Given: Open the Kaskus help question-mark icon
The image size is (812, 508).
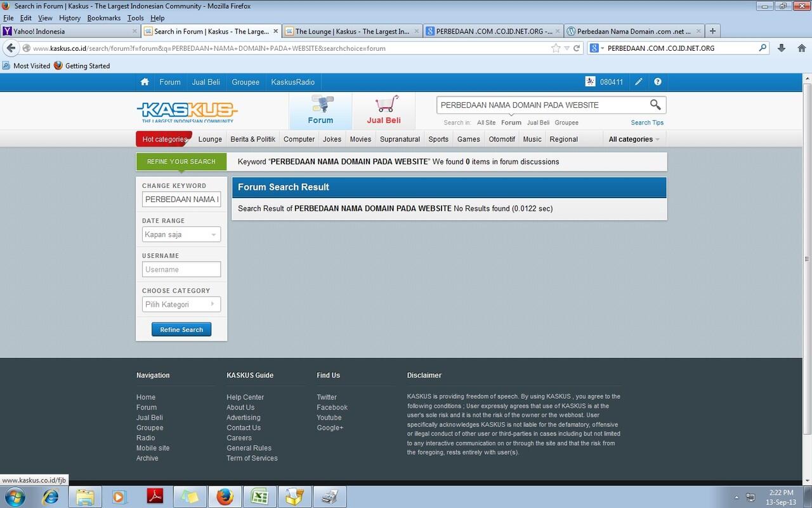Looking at the screenshot, I should (658, 82).
